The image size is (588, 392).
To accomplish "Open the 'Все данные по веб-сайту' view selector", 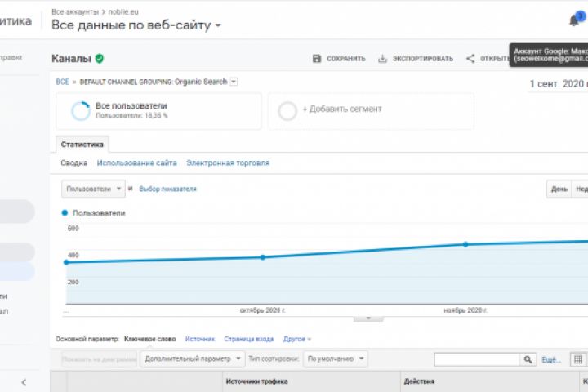I will coord(136,25).
